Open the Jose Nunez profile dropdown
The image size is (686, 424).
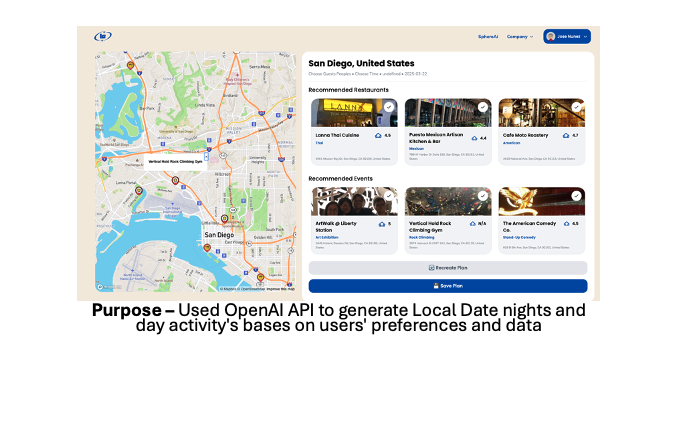tap(567, 37)
